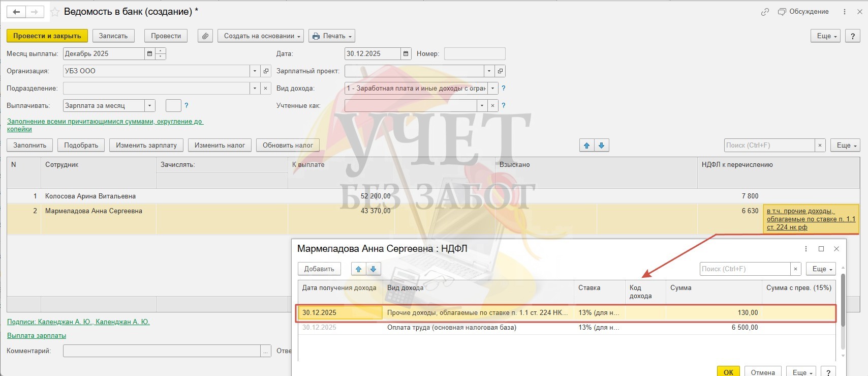The width and height of the screenshot is (868, 376).
Task: Focus the Комментарий input field
Action: click(x=162, y=351)
